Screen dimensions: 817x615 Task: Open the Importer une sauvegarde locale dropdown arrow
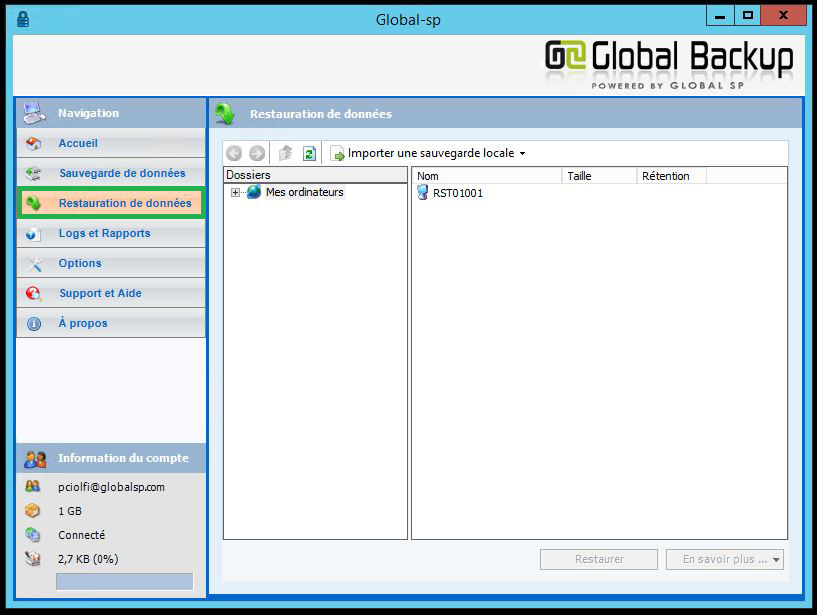tap(522, 154)
